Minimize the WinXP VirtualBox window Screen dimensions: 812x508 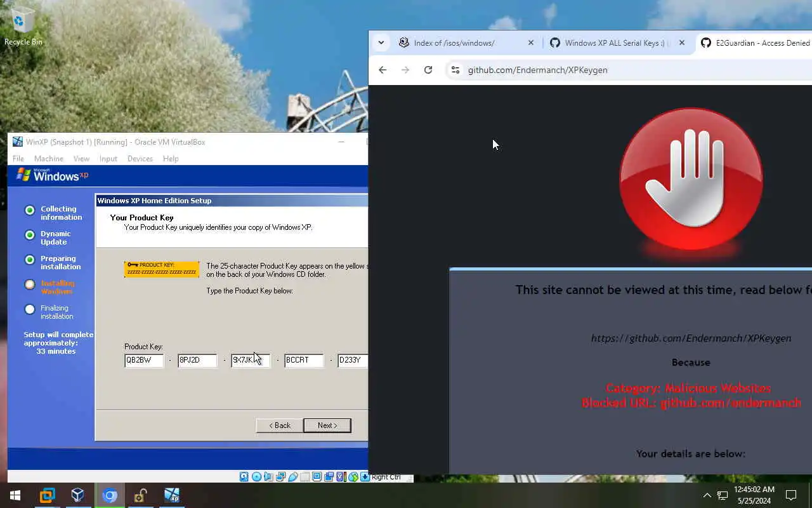341,142
